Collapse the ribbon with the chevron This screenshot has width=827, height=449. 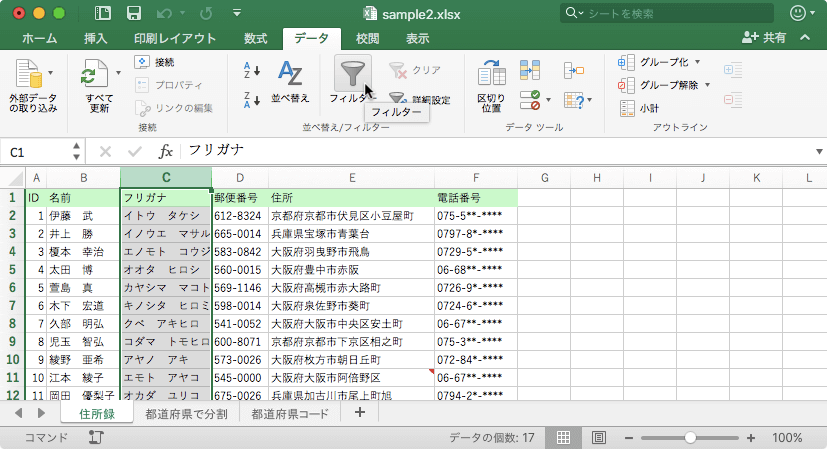tap(805, 37)
